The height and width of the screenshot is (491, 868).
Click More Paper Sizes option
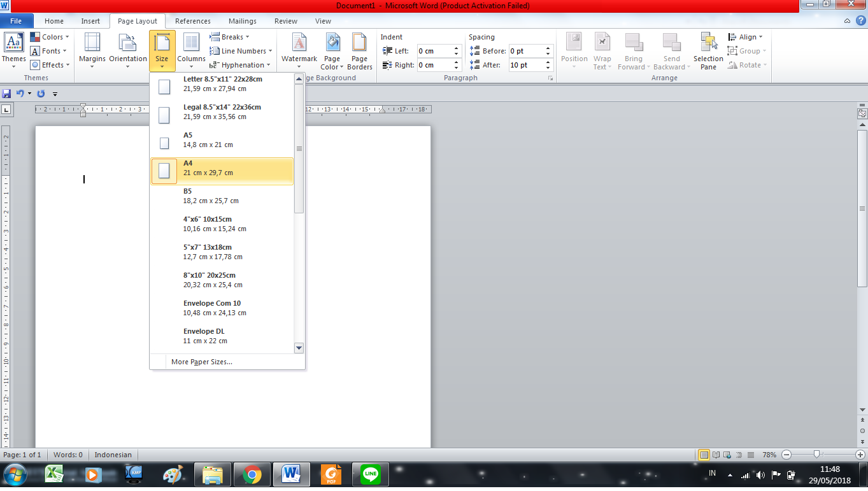pos(201,361)
